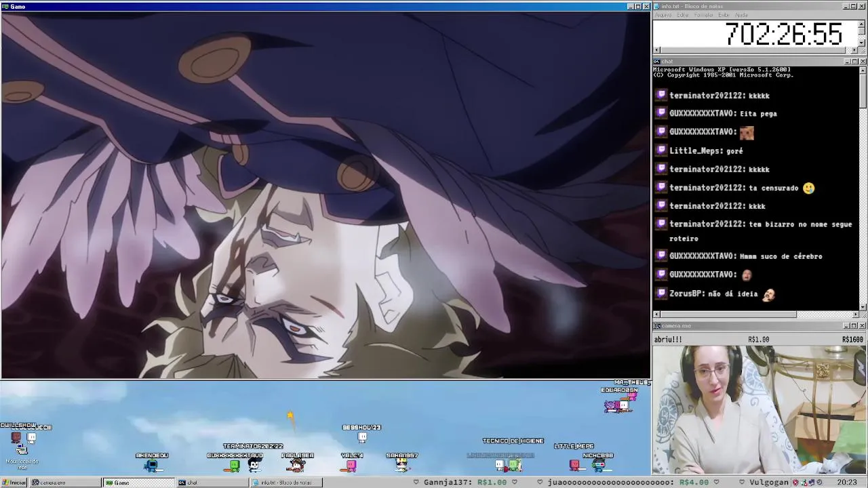Open the Formatar menu in Notepad
Viewport: 868px width, 488px height.
click(704, 15)
